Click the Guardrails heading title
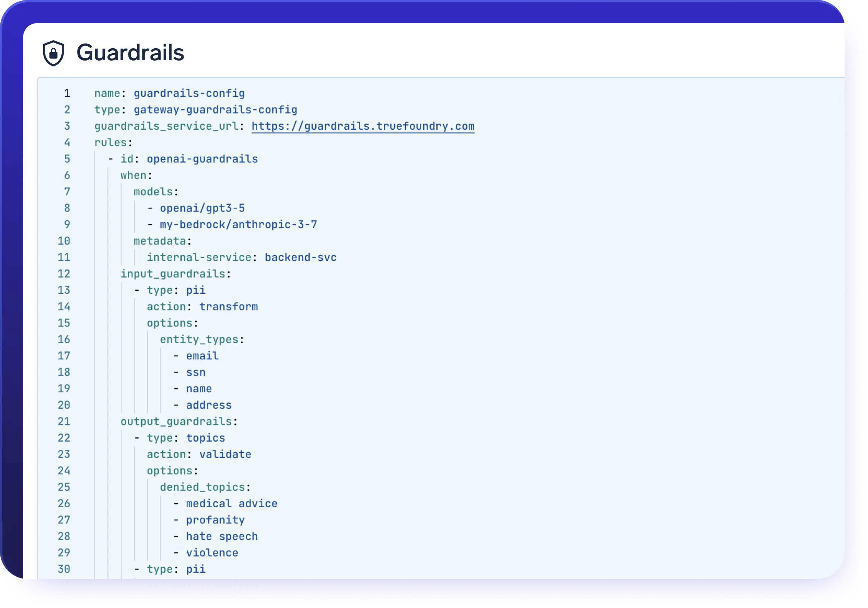The width and height of the screenshot is (868, 608). (130, 53)
